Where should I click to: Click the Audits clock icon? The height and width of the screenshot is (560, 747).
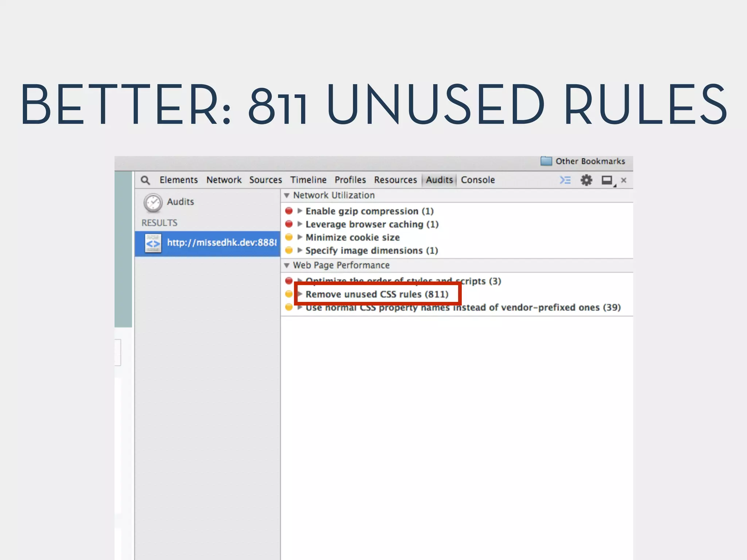tap(153, 203)
